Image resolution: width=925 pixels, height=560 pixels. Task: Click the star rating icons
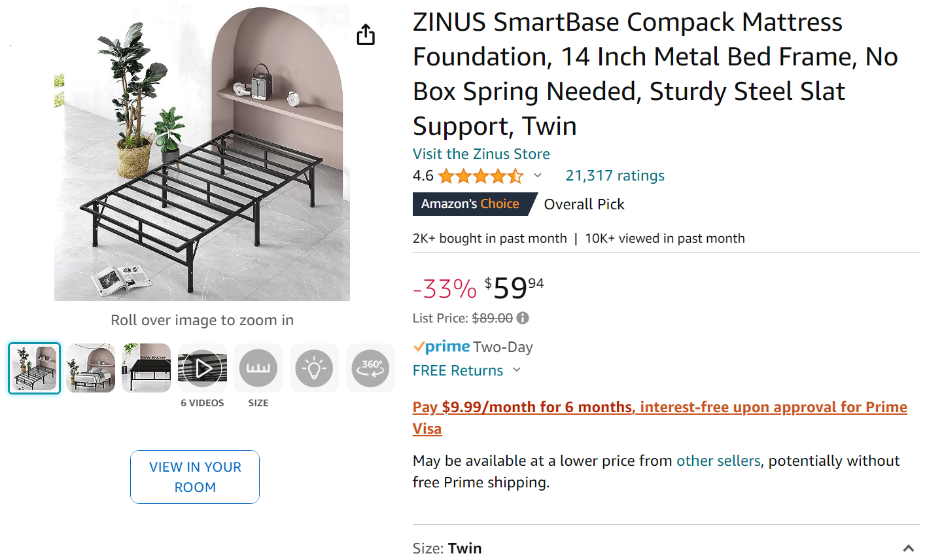click(x=481, y=176)
